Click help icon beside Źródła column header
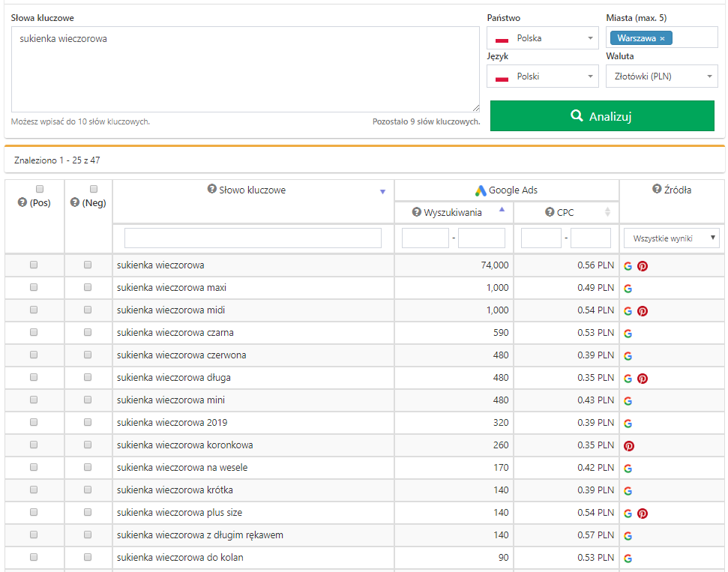Screen dimensions: 728x572 [657, 190]
